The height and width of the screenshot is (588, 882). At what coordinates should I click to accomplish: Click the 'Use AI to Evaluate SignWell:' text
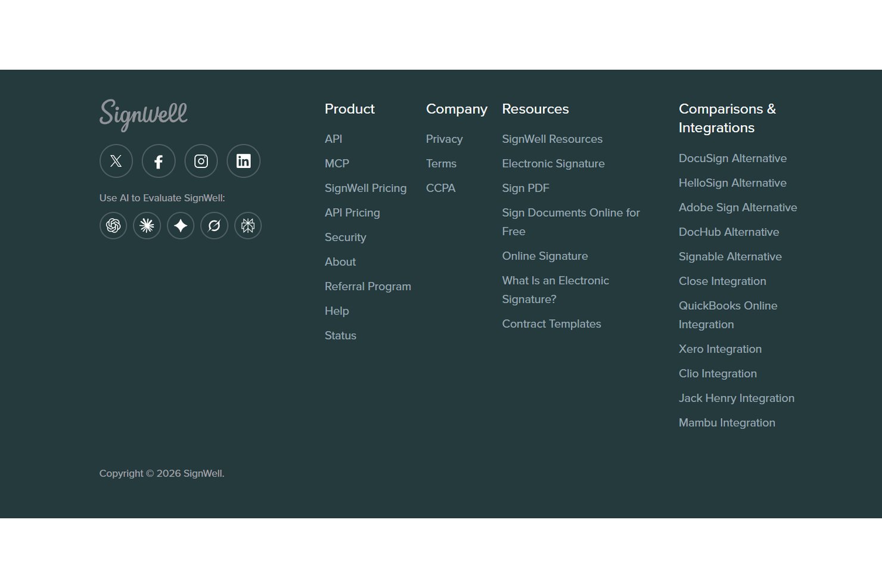(162, 198)
